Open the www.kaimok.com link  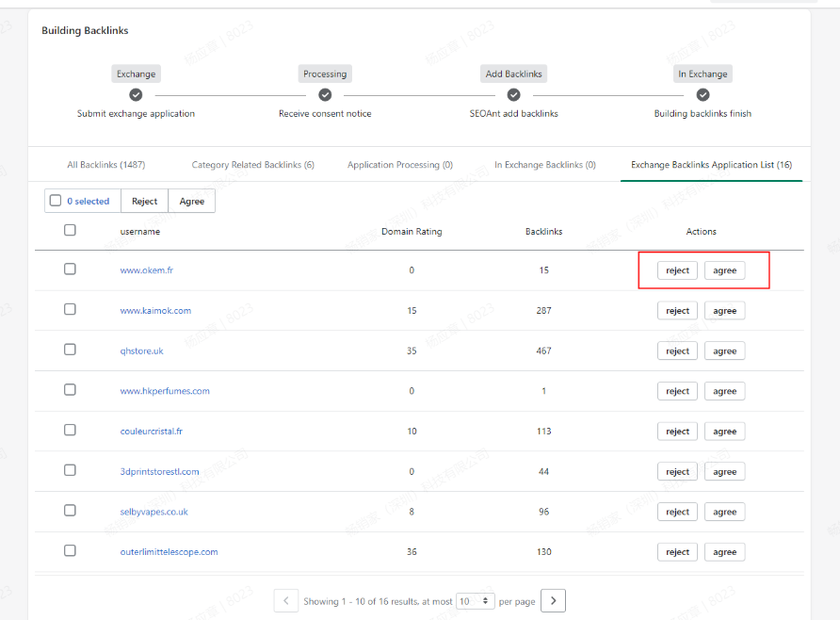[x=155, y=310]
